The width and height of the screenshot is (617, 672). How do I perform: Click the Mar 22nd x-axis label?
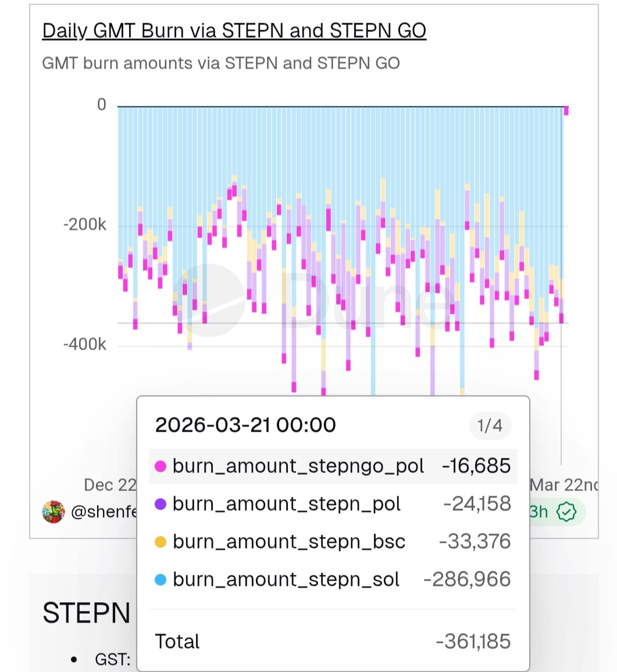tap(564, 485)
